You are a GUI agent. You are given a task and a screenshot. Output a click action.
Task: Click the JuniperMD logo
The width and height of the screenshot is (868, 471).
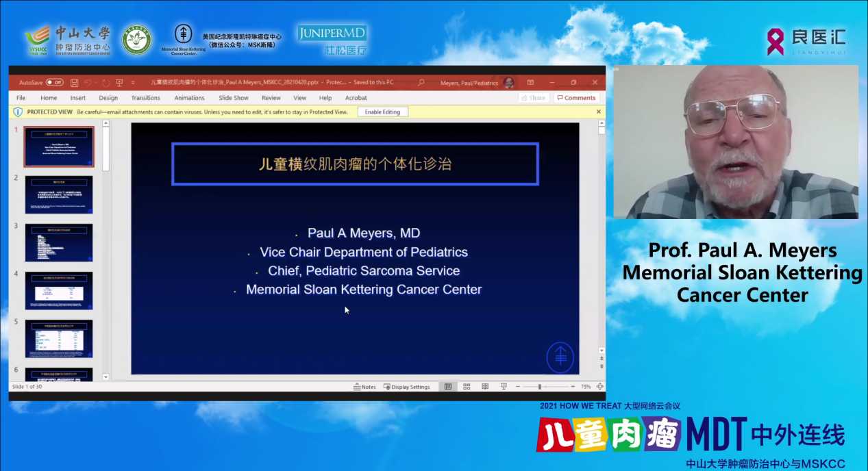coord(332,40)
